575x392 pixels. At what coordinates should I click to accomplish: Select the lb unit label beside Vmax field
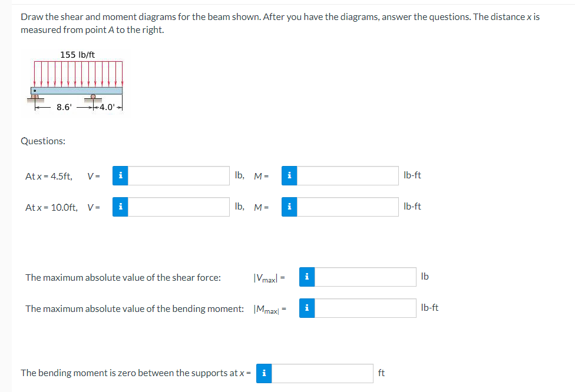(425, 277)
